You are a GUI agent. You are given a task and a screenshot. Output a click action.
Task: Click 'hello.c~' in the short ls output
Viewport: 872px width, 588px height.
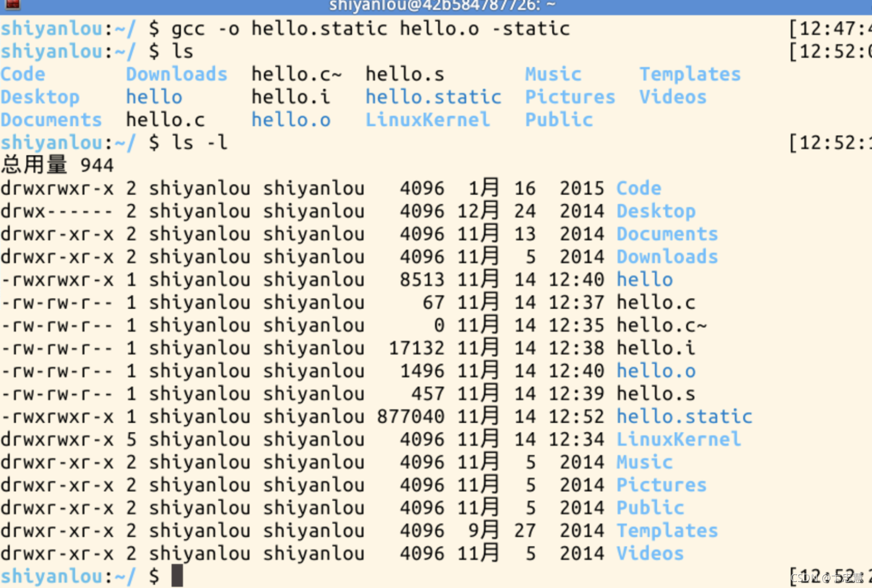297,74
